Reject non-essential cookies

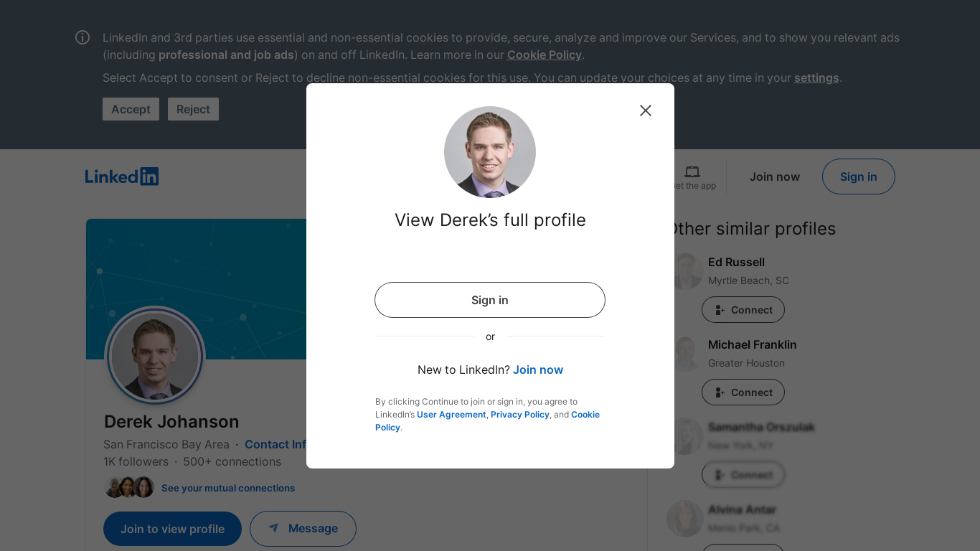[x=193, y=109]
